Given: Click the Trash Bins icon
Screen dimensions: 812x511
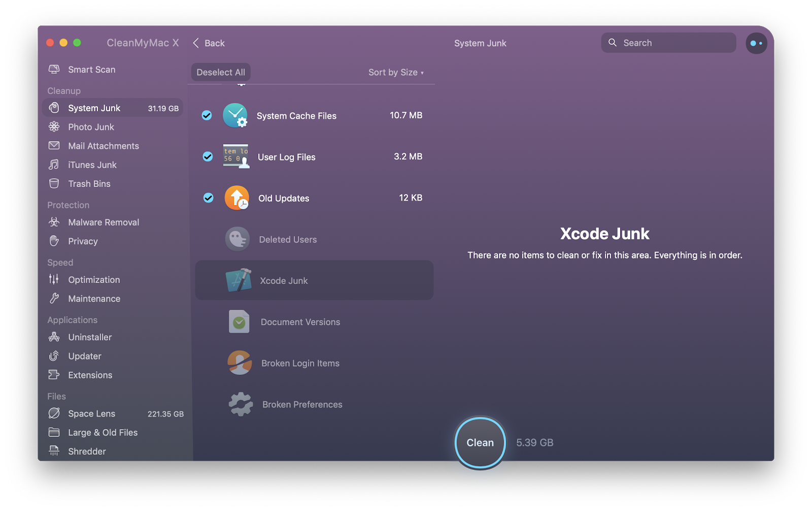Looking at the screenshot, I should coord(54,183).
